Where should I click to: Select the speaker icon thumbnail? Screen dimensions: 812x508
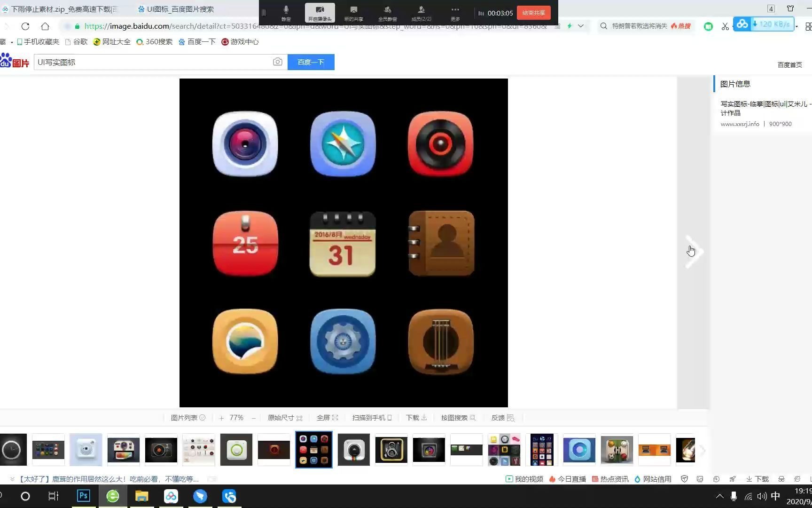tap(391, 450)
